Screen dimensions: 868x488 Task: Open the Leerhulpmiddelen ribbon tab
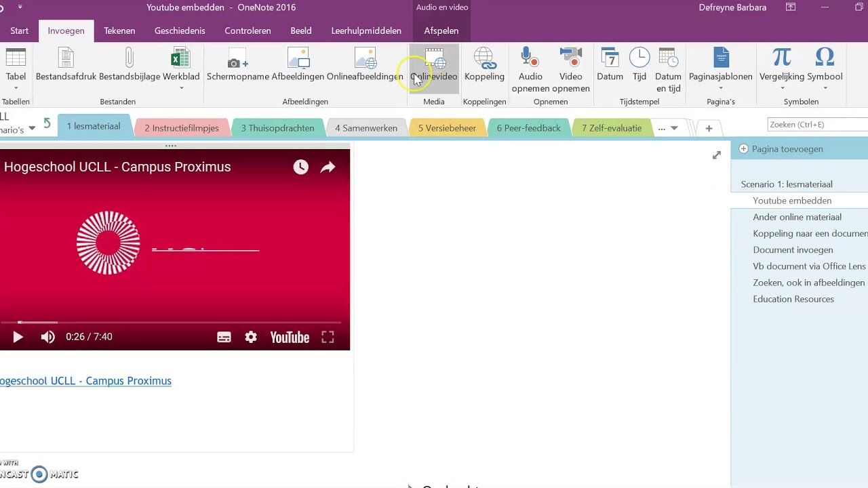366,30
